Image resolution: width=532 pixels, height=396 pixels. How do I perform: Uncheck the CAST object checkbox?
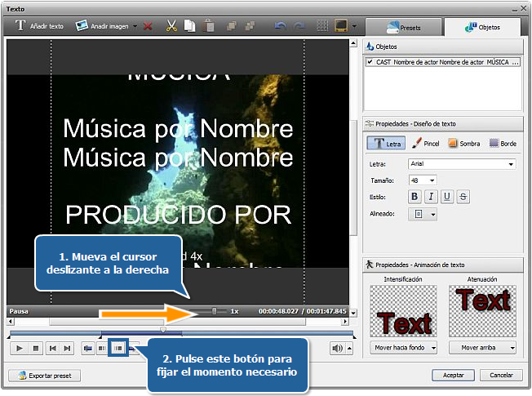coord(370,61)
